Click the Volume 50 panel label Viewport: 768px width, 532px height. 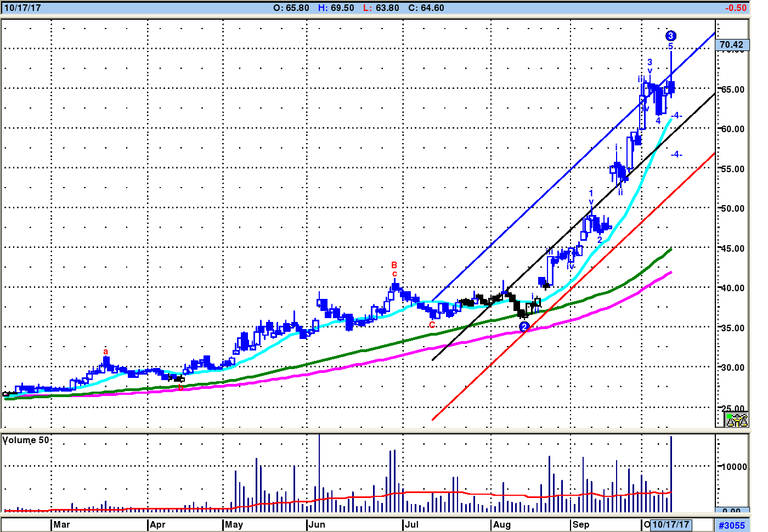coord(26,440)
